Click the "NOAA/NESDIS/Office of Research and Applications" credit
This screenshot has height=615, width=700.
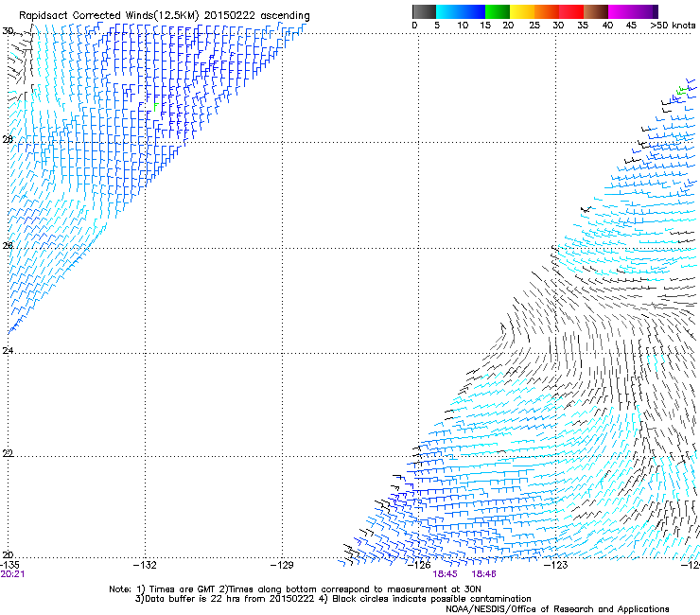[557, 609]
